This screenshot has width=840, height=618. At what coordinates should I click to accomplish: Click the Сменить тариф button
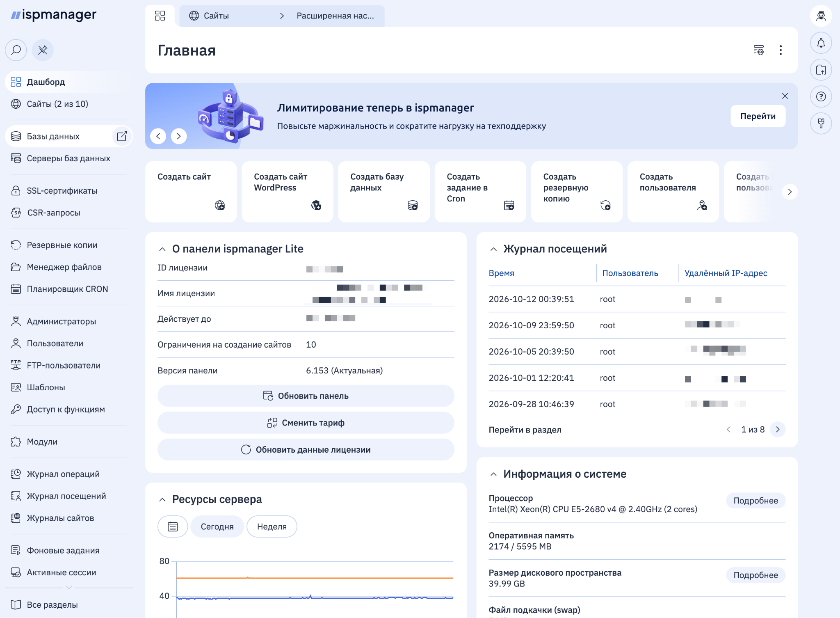306,423
